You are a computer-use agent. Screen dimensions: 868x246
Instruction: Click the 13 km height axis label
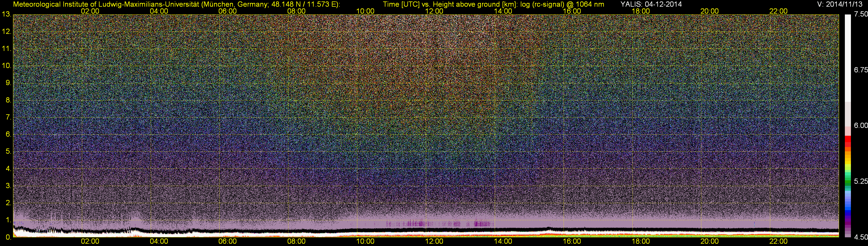[6, 14]
